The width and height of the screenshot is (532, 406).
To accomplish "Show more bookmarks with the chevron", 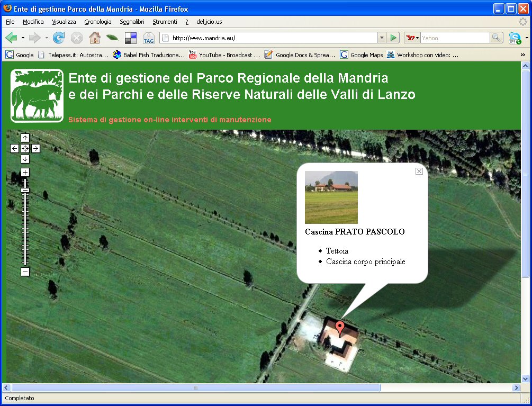I will click(x=523, y=55).
